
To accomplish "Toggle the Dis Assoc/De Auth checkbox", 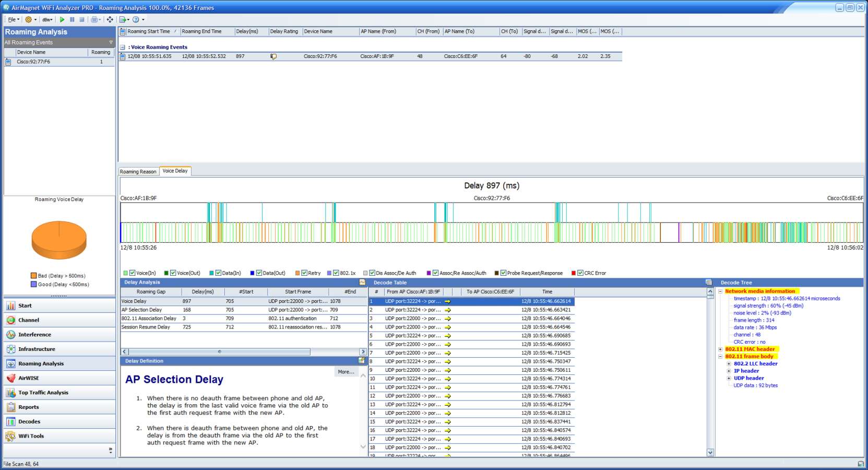I will pos(372,273).
